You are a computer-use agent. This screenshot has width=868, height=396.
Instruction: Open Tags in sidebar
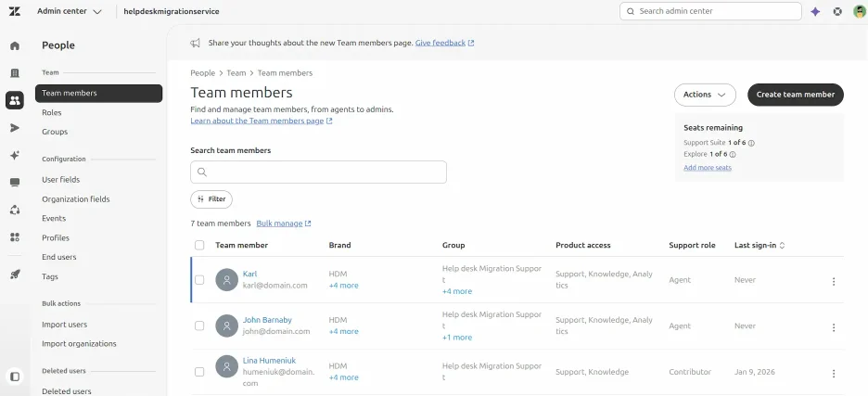(50, 276)
